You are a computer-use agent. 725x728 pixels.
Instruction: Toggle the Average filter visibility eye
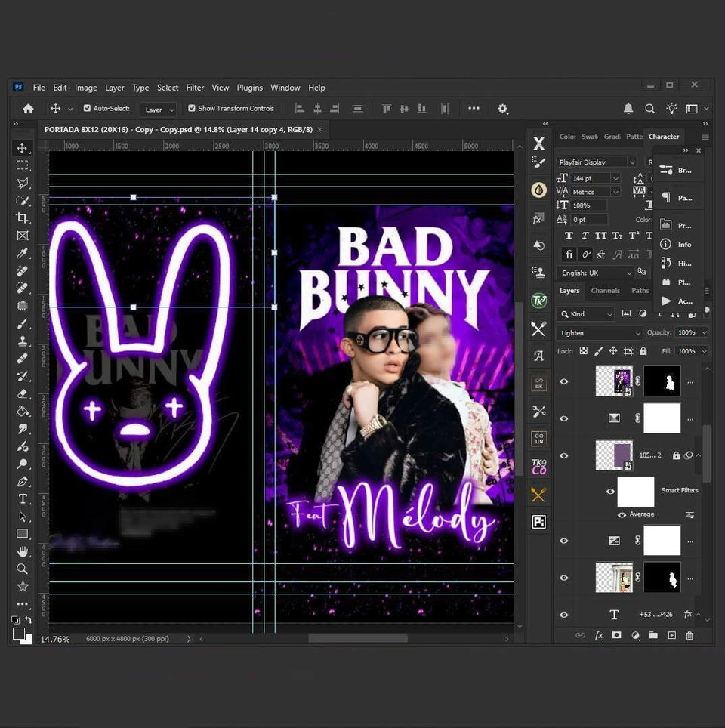coord(622,514)
